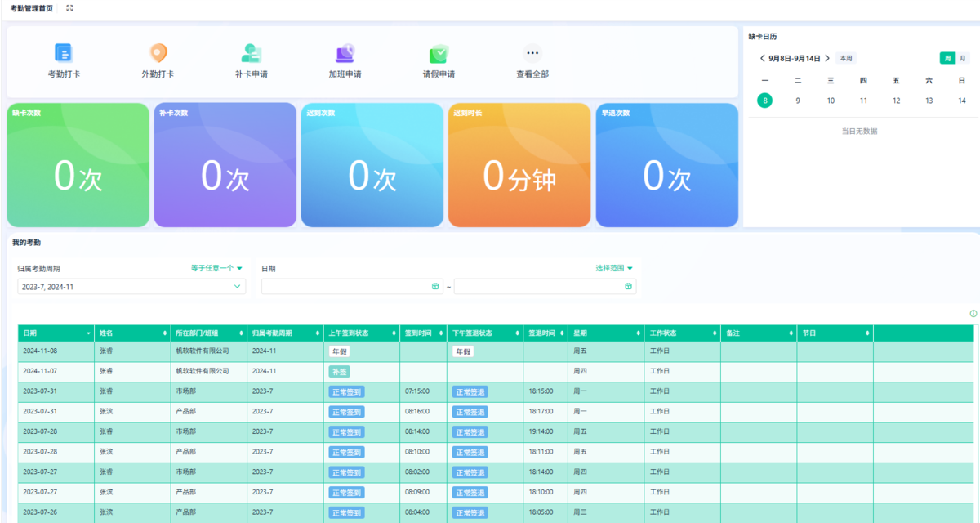Click the 查看全部 ellipsis icon
This screenshot has width=980, height=523.
(532, 53)
